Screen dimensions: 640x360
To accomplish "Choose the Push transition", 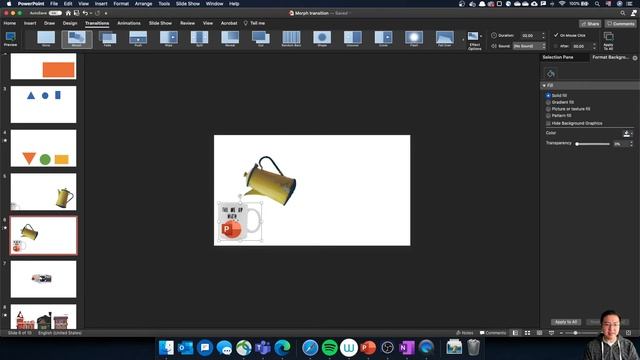I will pos(138,39).
